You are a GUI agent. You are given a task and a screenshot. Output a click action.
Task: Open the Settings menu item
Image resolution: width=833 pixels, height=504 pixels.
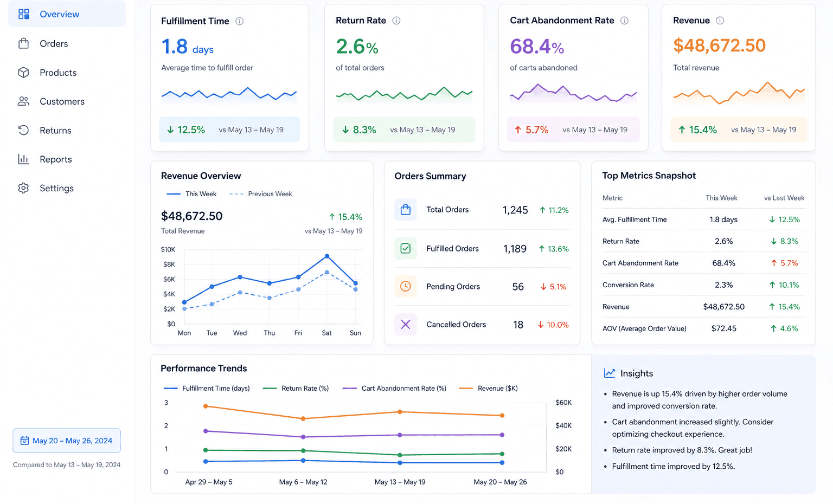67,188
